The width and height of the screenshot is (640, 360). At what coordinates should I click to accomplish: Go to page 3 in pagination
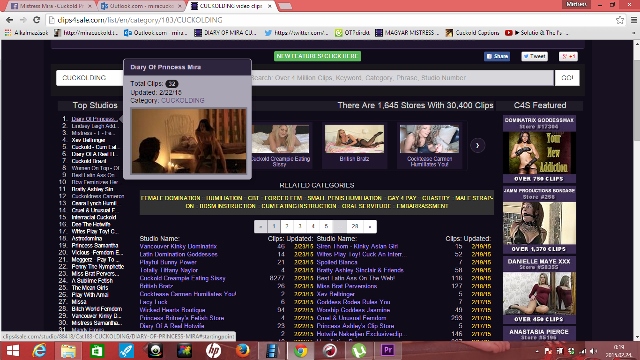point(300,226)
